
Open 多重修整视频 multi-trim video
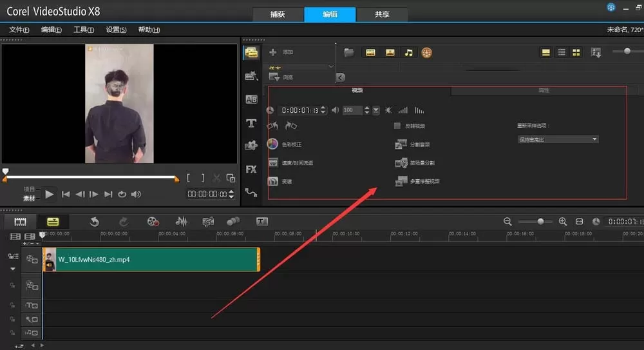[417, 181]
